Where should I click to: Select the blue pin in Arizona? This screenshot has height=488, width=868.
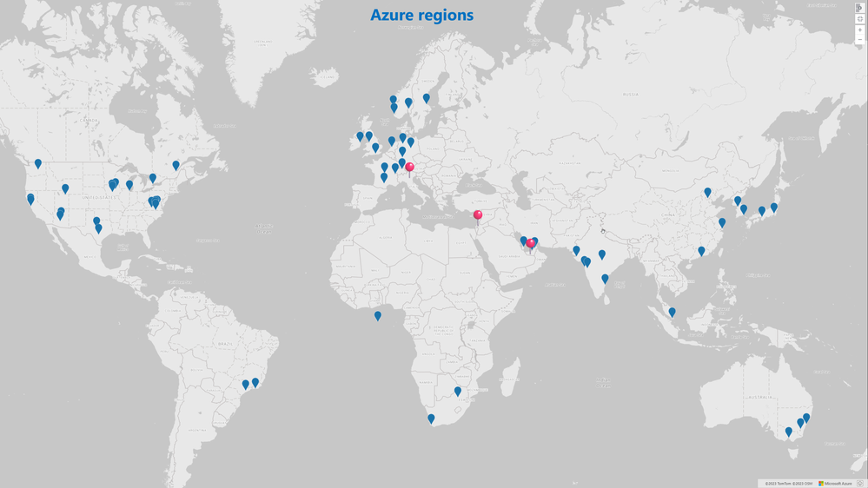(x=60, y=214)
